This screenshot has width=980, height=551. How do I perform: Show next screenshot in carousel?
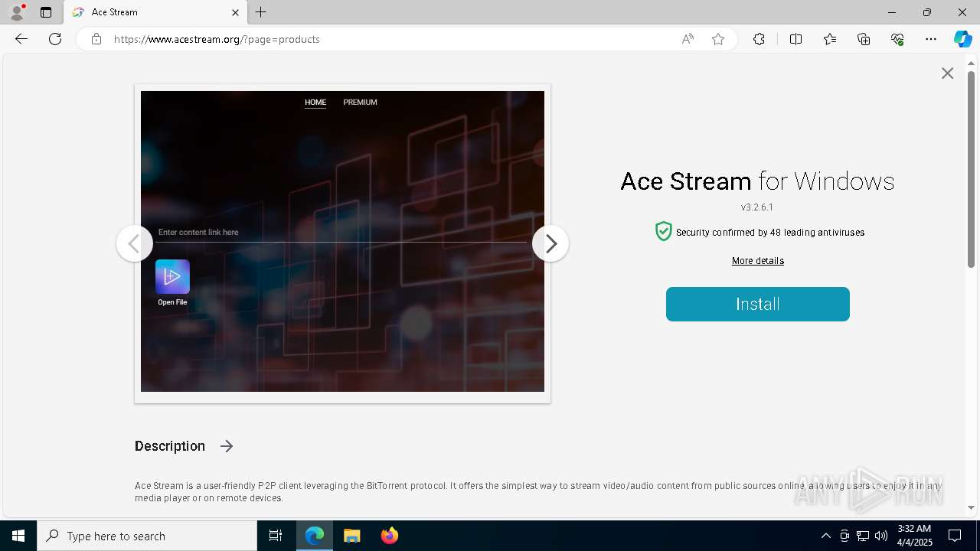[550, 243]
